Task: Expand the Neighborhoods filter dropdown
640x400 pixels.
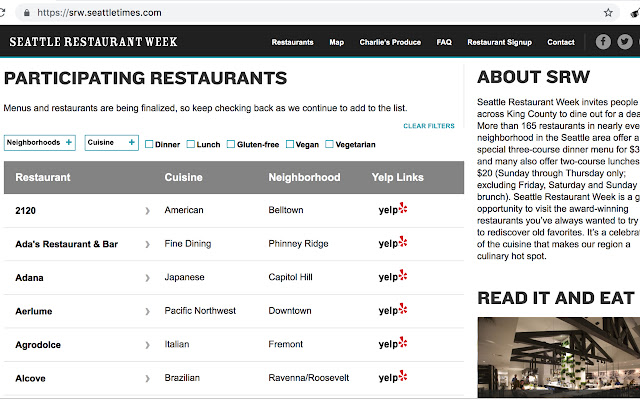Action: [40, 143]
